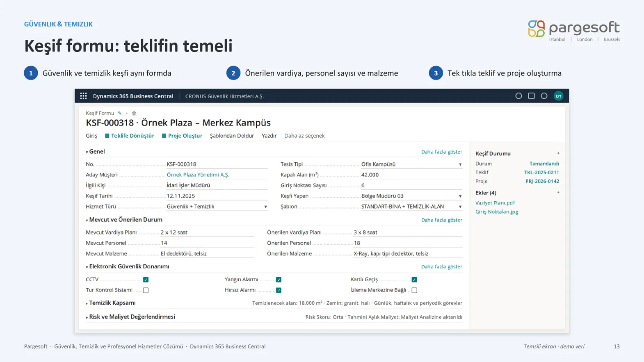
Task: Open Tesis Tipi dropdown arrow
Action: point(460,164)
